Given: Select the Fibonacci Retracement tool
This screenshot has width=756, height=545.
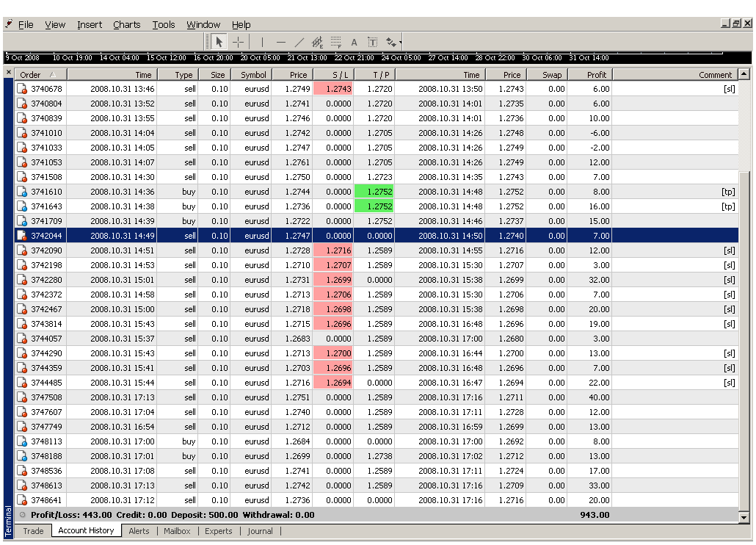Looking at the screenshot, I should [x=335, y=43].
